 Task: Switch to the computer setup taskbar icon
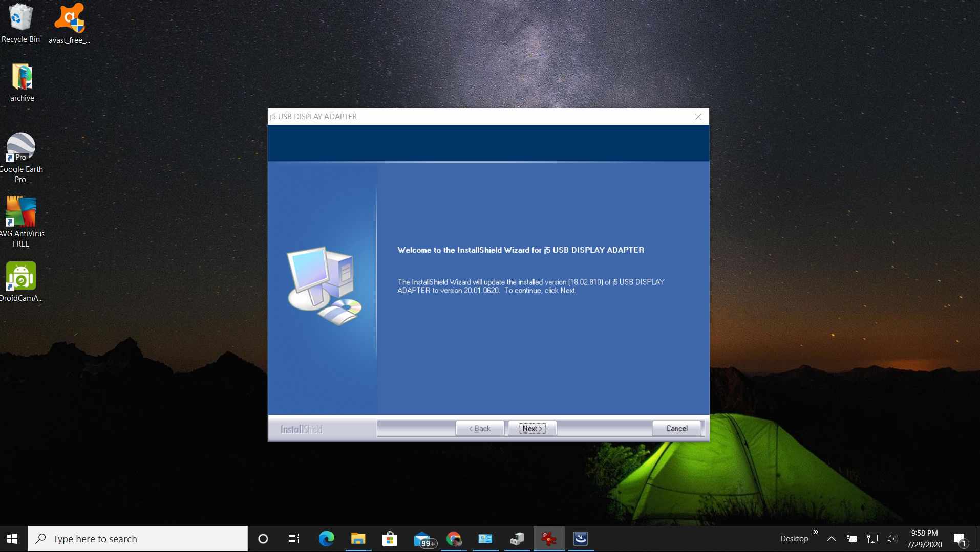click(517, 539)
